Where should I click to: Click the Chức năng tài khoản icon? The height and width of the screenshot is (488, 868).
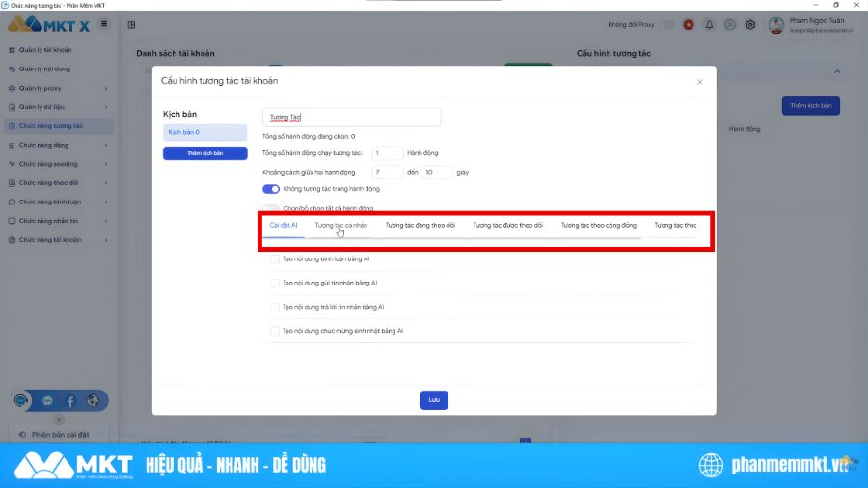point(12,240)
